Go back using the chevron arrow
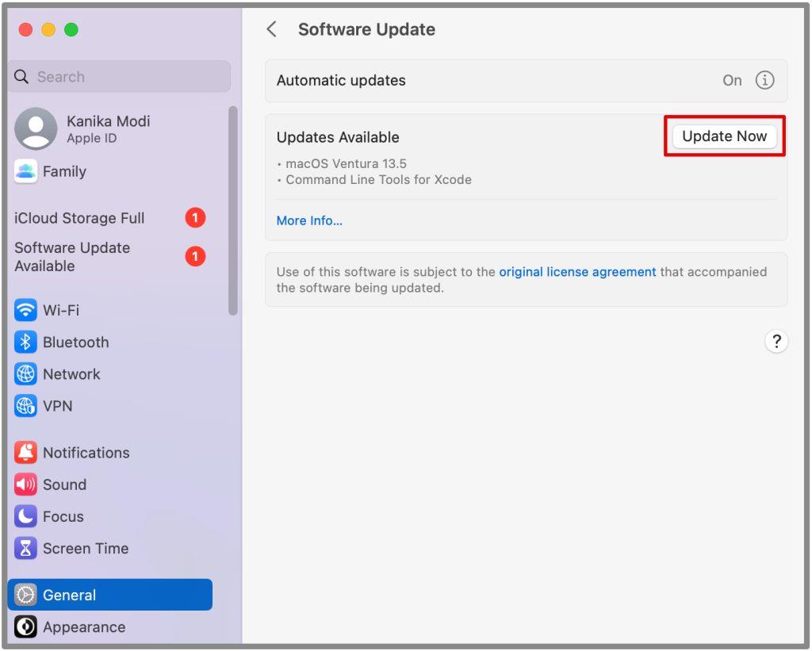The width and height of the screenshot is (812, 651). [x=271, y=29]
